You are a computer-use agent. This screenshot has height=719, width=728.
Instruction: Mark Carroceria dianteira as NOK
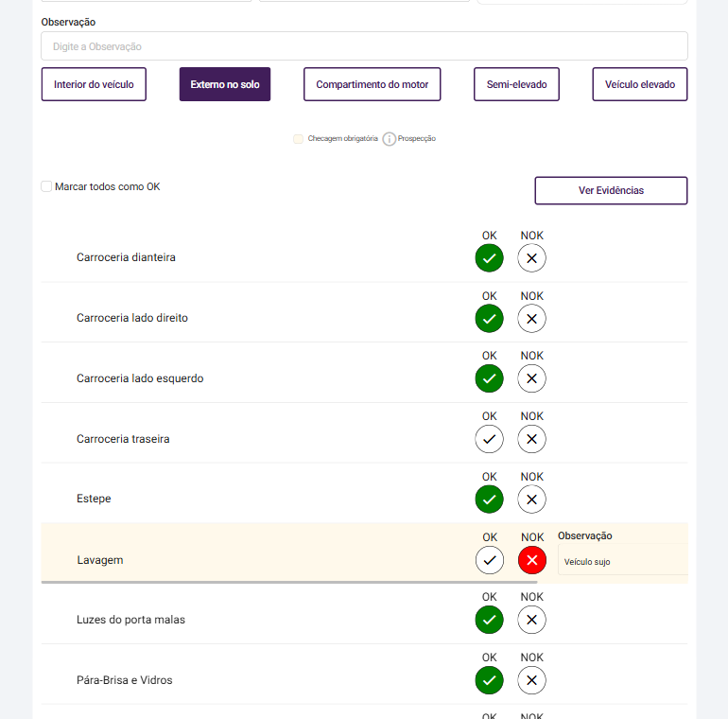click(x=531, y=258)
